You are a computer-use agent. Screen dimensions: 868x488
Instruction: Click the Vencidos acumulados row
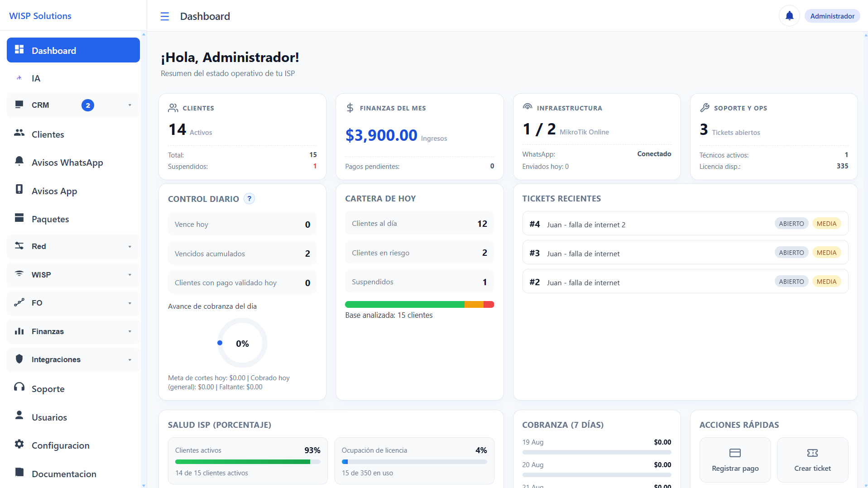point(242,254)
